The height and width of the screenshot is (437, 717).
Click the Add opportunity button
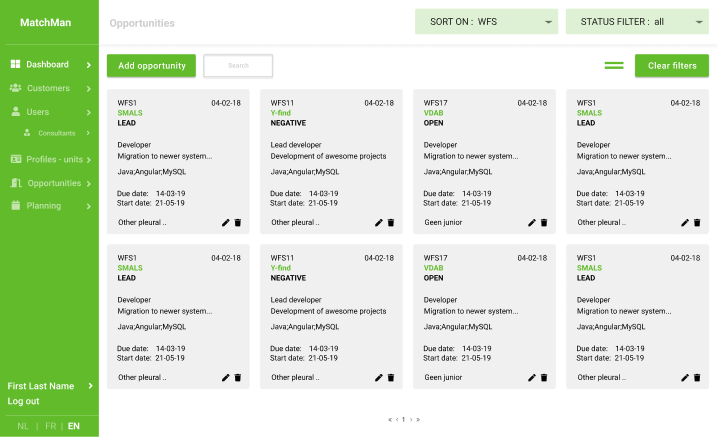[151, 66]
